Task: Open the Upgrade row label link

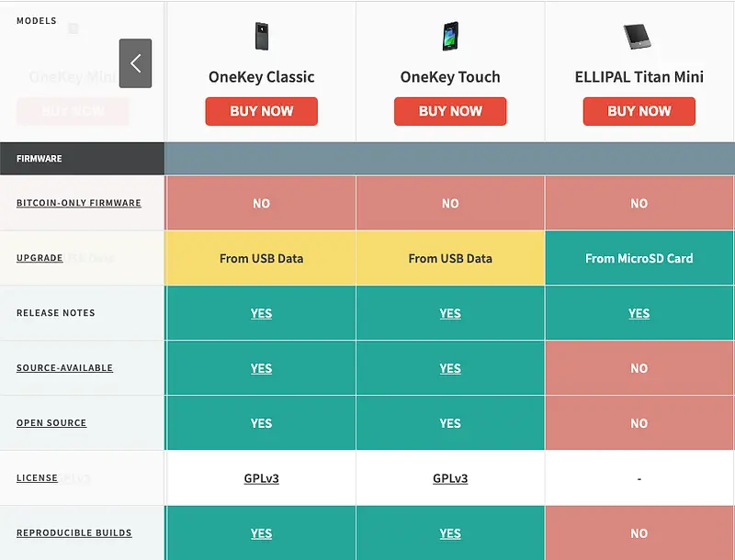Action: (x=40, y=258)
